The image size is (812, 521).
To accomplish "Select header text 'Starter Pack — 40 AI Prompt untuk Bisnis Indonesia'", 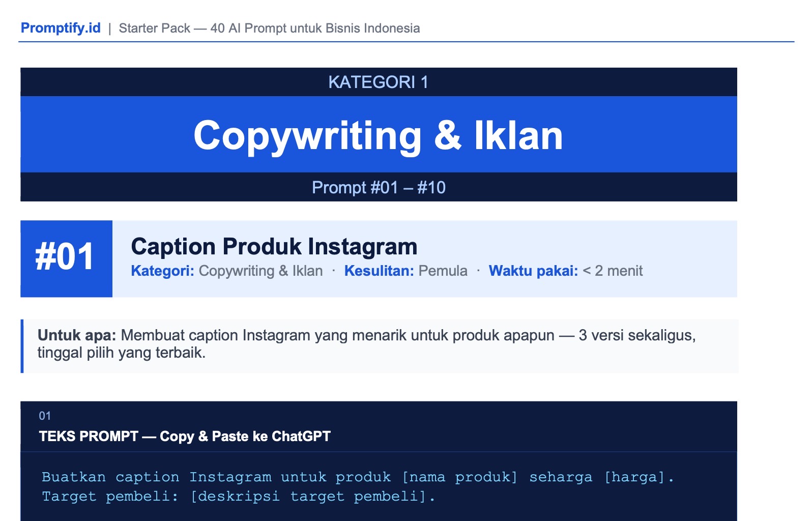I will 269,28.
